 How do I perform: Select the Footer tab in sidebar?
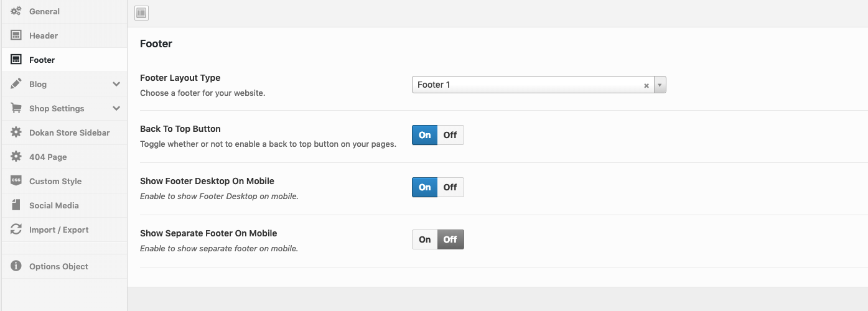(x=42, y=60)
